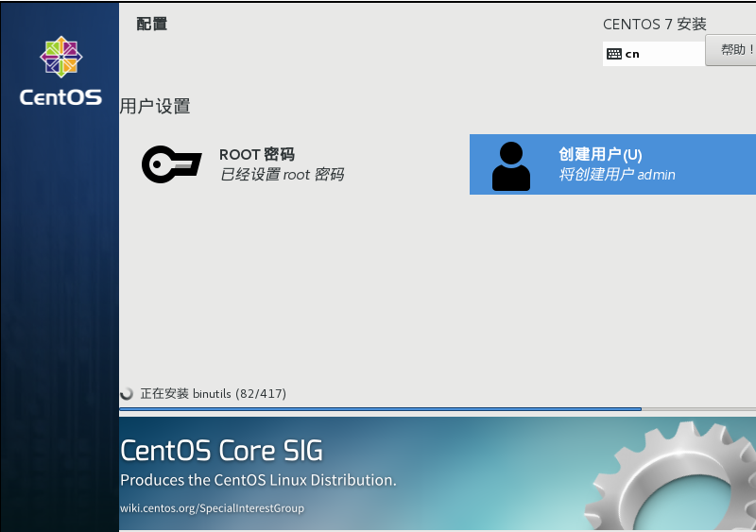756x532 pixels.
Task: Click 'Produces the CentOS Linux Distribution.' text
Action: 258,480
